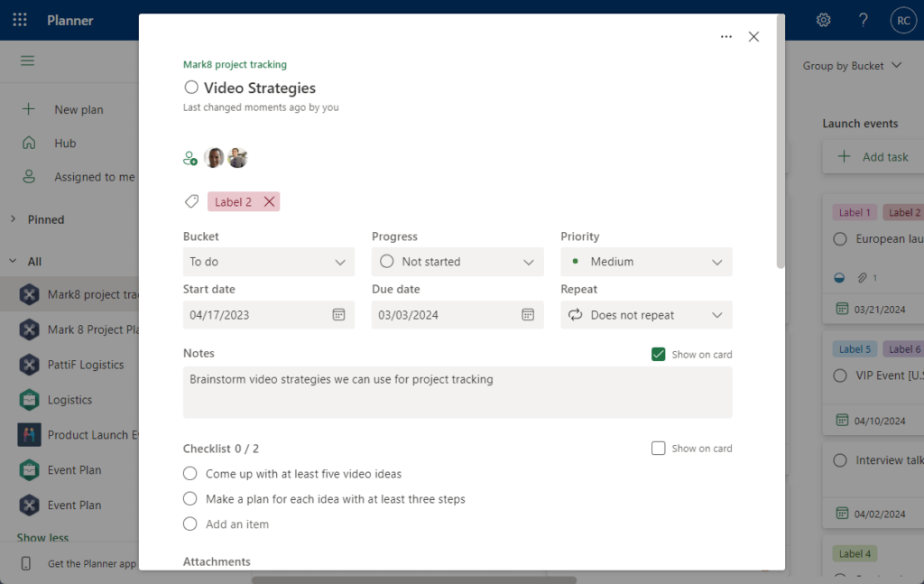Click the first assignee avatar photo

coord(214,158)
